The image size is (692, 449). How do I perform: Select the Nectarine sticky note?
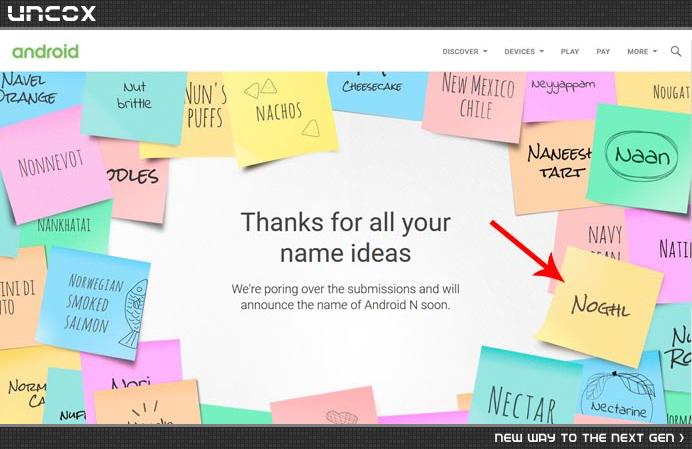620,393
